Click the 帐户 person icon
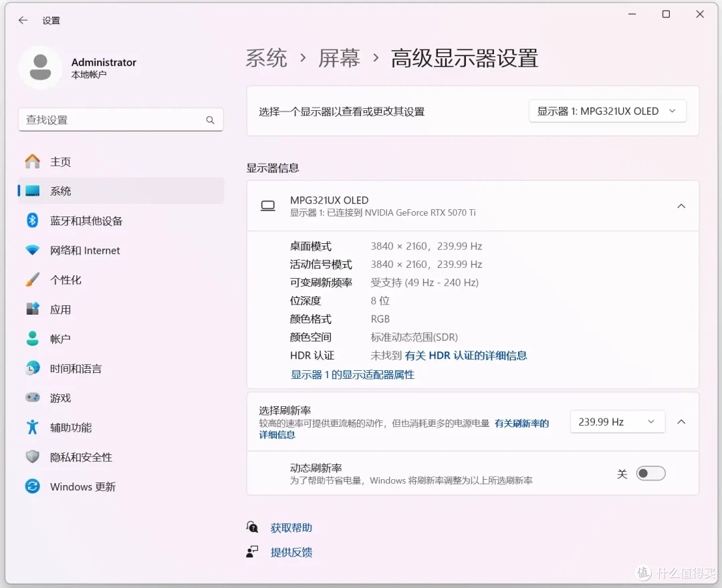 click(x=32, y=339)
